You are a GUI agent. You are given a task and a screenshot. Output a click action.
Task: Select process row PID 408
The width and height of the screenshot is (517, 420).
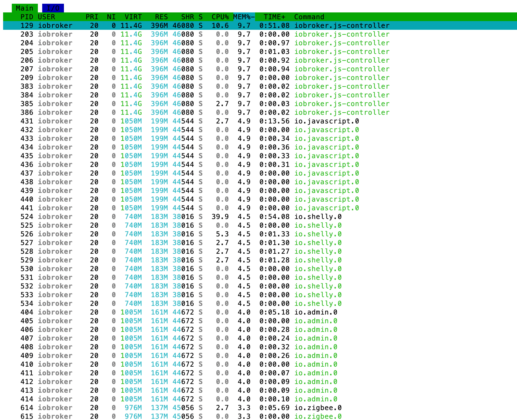[x=260, y=347]
